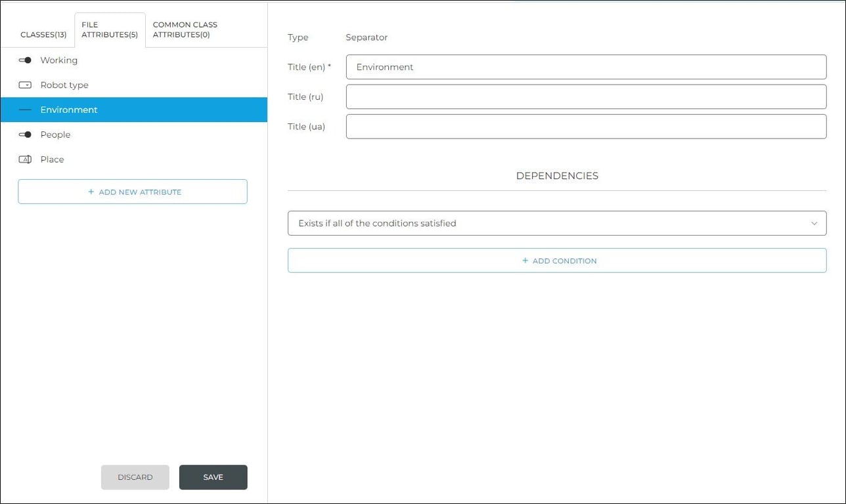Click inside the Title (ru) input field

coord(586,96)
